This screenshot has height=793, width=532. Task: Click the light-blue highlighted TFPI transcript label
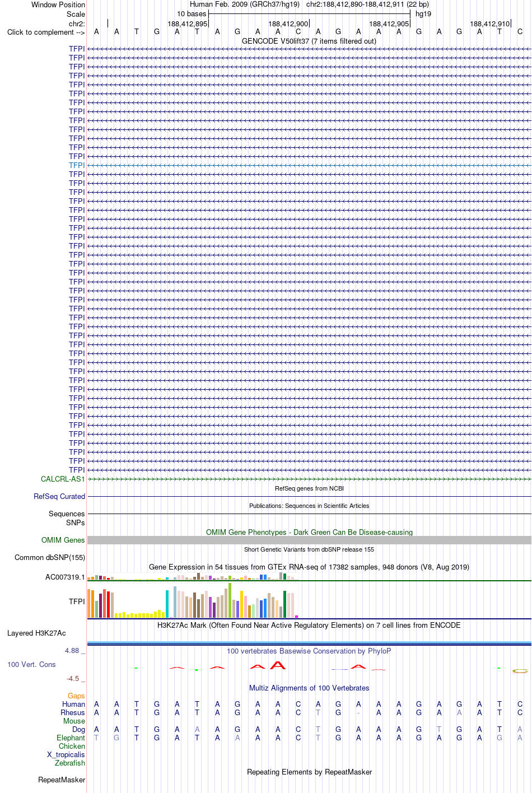coord(77,165)
